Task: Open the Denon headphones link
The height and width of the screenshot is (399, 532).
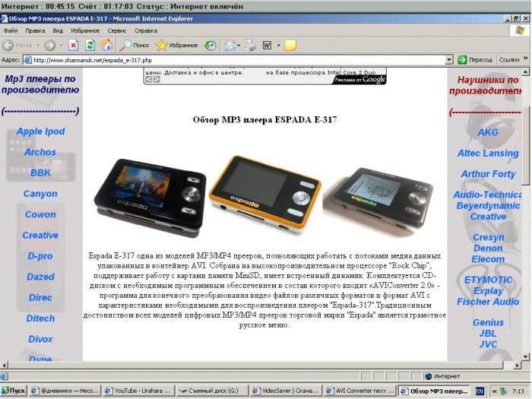Action: [488, 248]
